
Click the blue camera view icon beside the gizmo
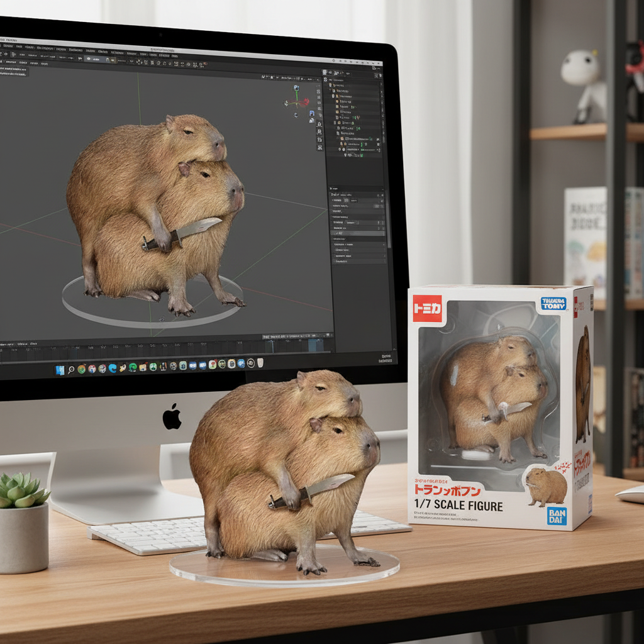313,113
